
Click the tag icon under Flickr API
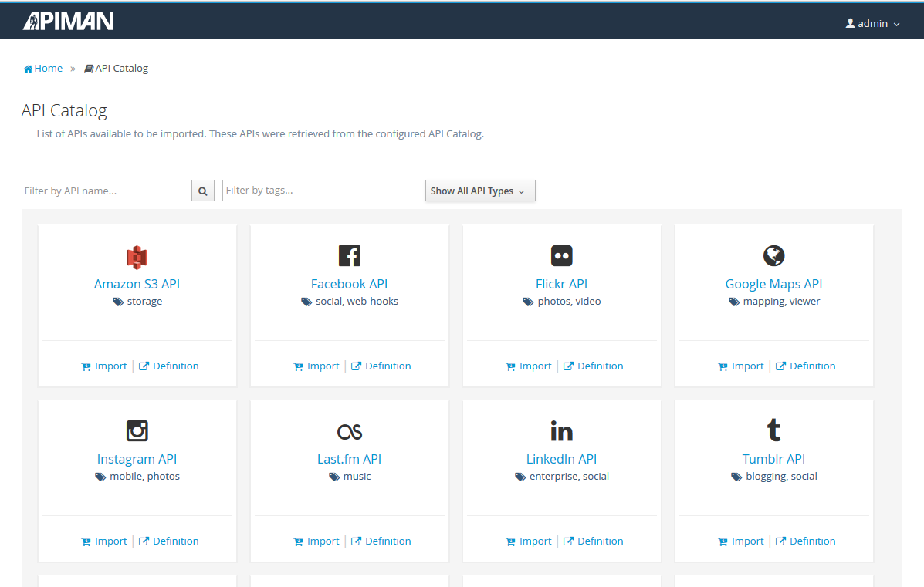pyautogui.click(x=528, y=302)
